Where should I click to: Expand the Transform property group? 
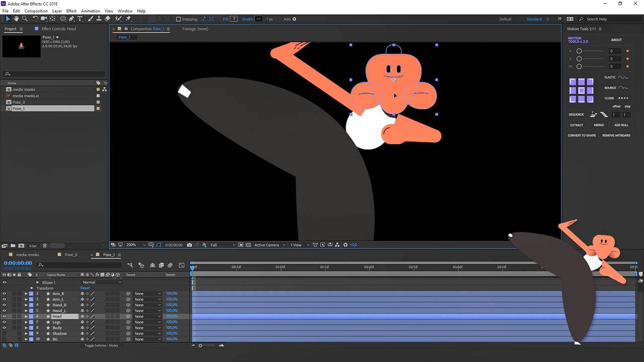tap(32, 288)
